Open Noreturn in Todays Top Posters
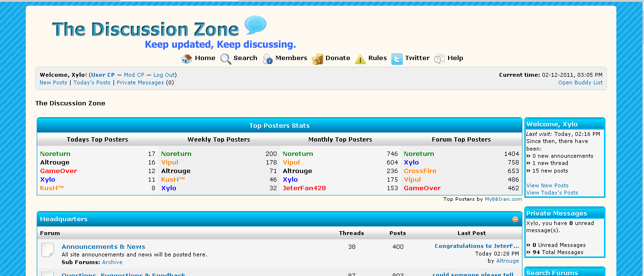Viewport: 644px width, 276px height. pos(55,154)
